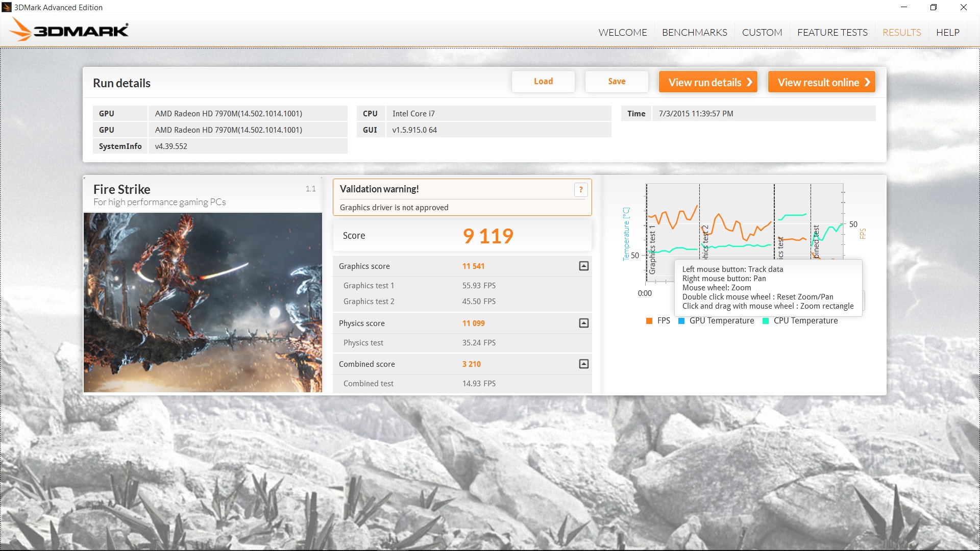Click the CPU Temperature green swatch
The width and height of the screenshot is (980, 551).
[766, 321]
